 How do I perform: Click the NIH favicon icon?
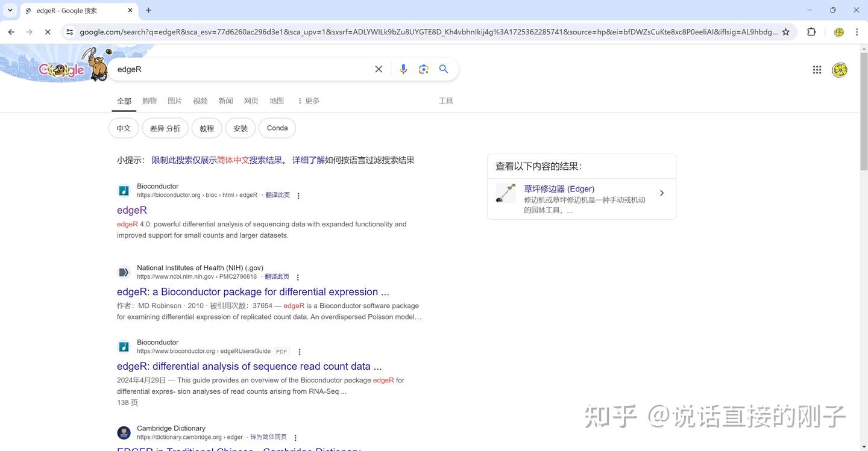124,272
